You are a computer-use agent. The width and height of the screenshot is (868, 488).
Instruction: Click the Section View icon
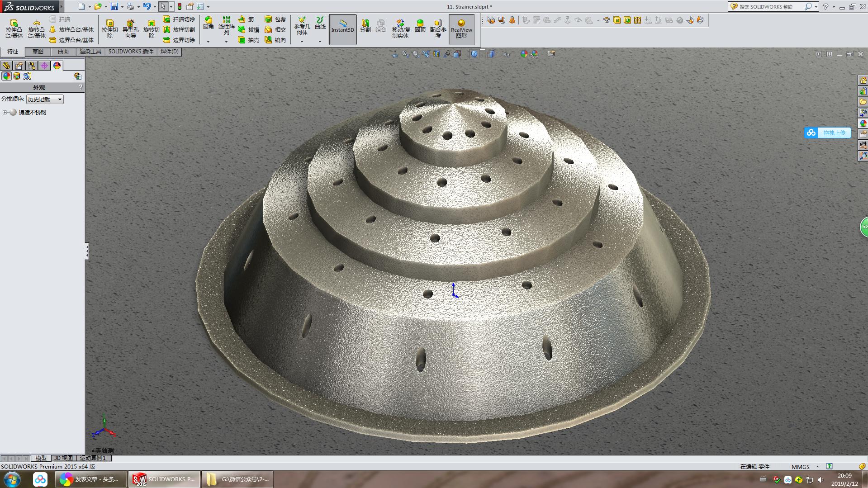pyautogui.click(x=436, y=54)
